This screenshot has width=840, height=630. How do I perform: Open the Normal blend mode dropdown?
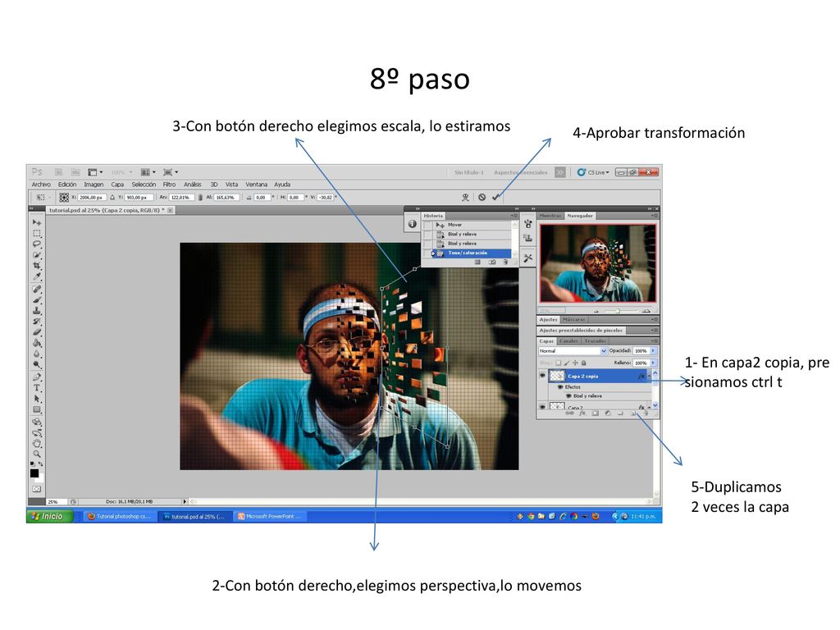tap(573, 351)
